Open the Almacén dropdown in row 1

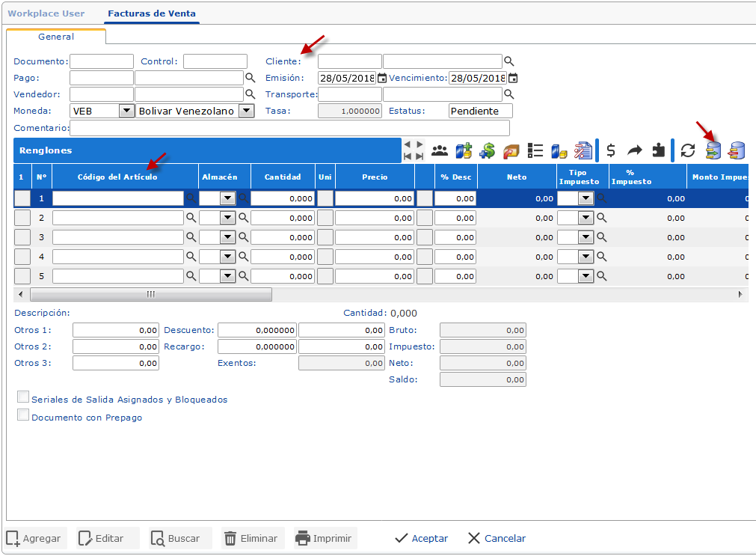227,198
